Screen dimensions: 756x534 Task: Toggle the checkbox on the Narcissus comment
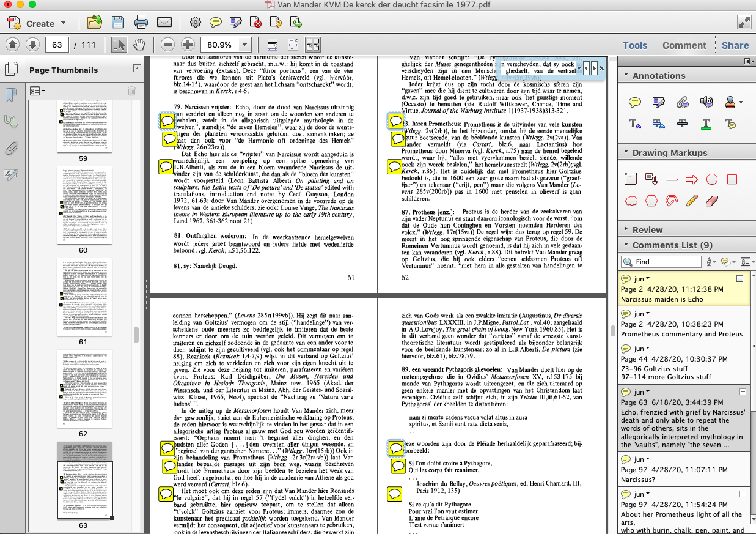click(x=740, y=278)
